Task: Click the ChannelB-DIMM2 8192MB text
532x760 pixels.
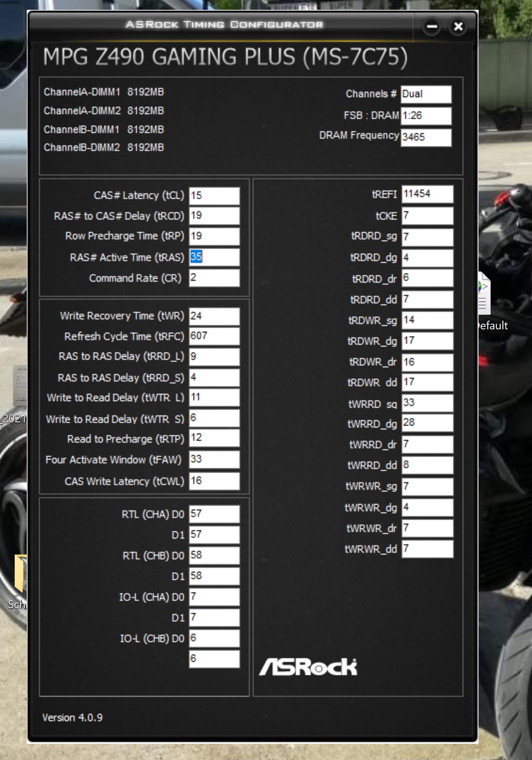Action: (x=104, y=147)
